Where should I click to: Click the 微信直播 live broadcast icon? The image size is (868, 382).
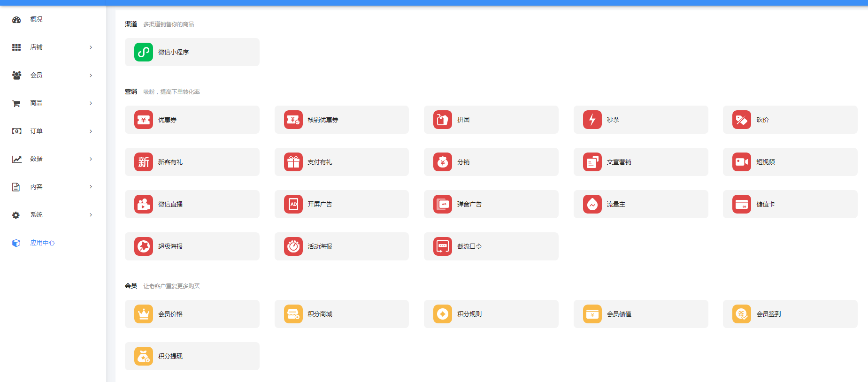[144, 204]
